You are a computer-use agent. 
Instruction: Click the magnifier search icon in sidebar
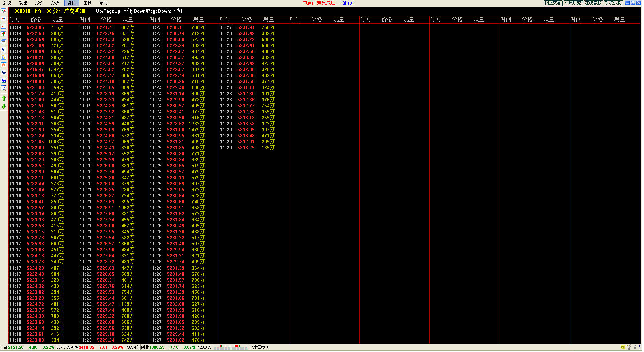tap(4, 88)
